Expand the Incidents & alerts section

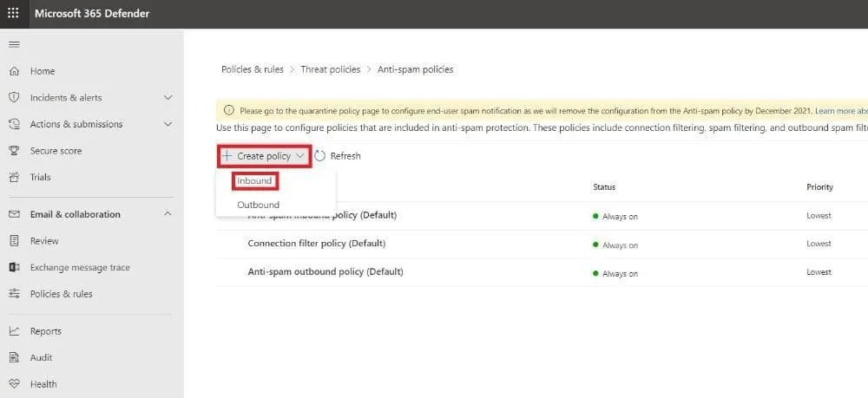click(168, 98)
